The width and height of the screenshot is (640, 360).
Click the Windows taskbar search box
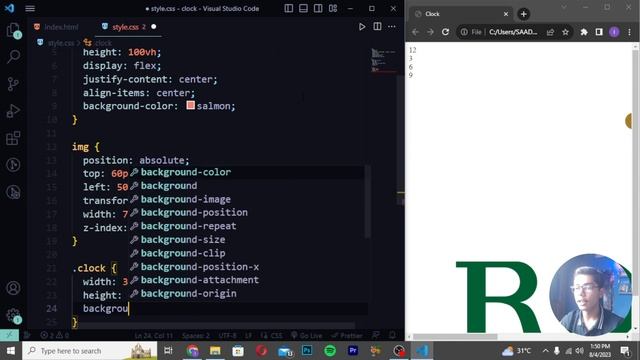89,351
